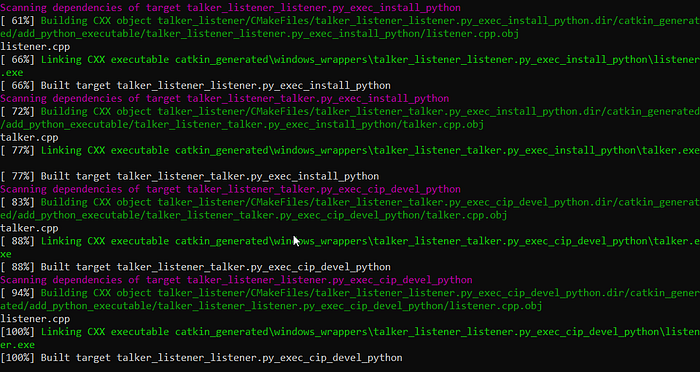Click the magenta scanning line for talker_listener_talker.py_exec_install_python

coord(225,98)
